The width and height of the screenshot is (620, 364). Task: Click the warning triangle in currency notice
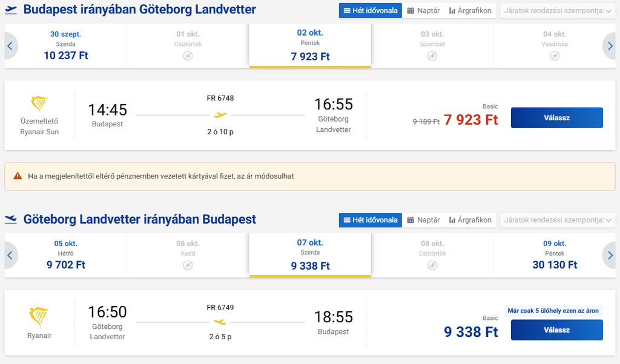(18, 176)
